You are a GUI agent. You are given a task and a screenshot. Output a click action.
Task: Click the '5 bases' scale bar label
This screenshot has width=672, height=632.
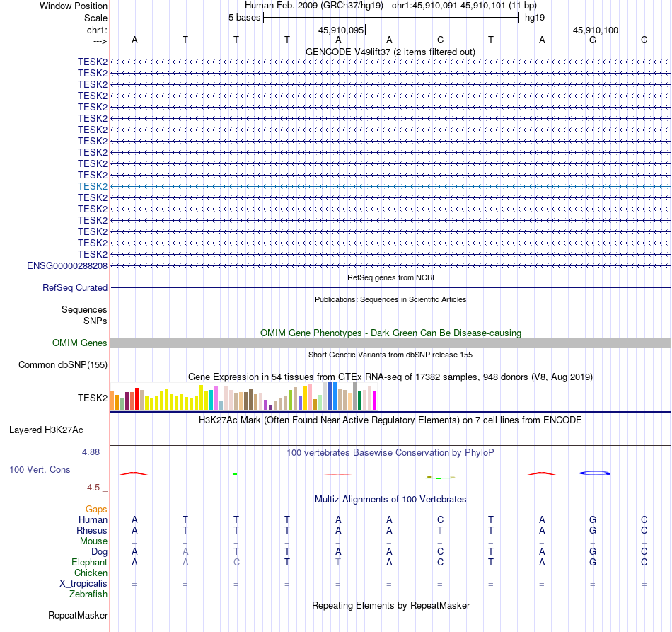244,18
